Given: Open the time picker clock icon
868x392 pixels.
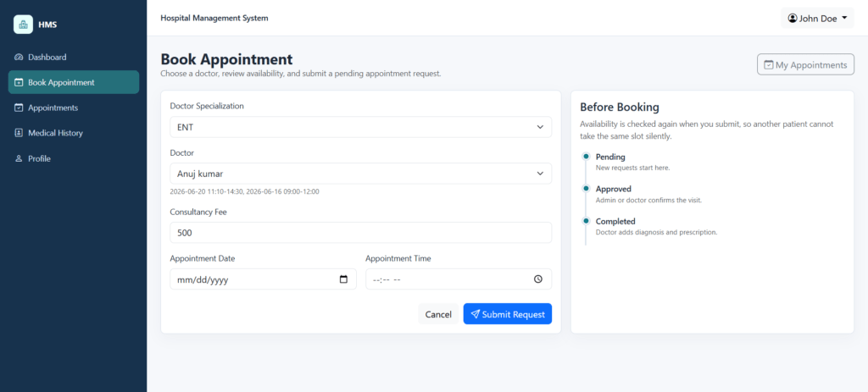Looking at the screenshot, I should tap(538, 279).
